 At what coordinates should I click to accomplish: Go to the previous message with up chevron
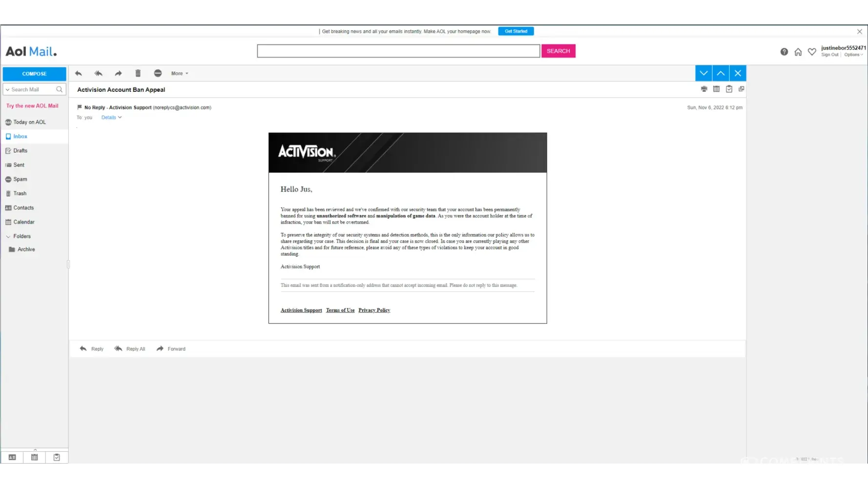click(x=721, y=73)
